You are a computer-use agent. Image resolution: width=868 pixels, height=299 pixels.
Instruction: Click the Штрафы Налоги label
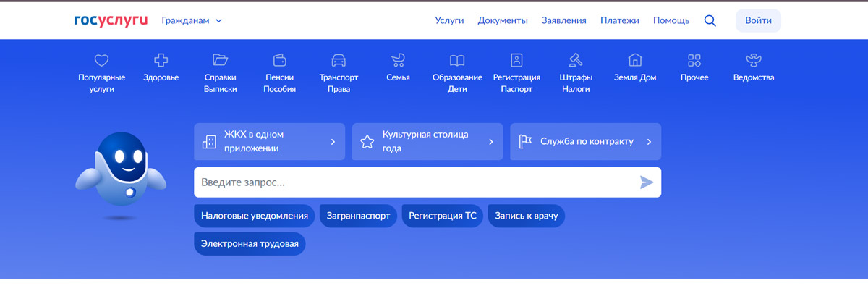[576, 83]
